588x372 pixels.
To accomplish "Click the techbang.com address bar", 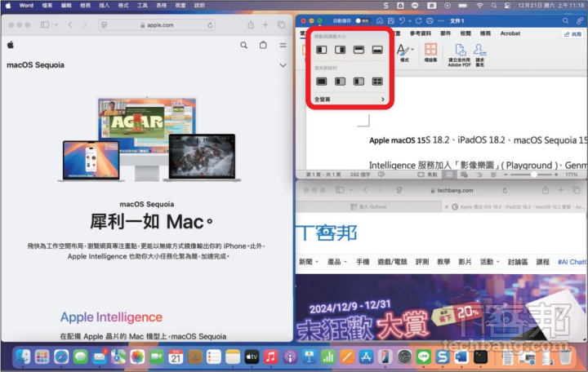I will pos(452,190).
